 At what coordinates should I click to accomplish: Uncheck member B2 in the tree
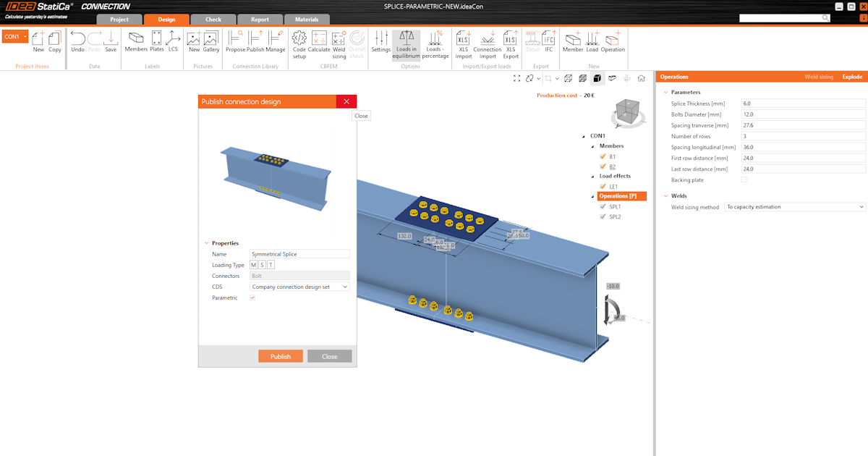point(603,165)
